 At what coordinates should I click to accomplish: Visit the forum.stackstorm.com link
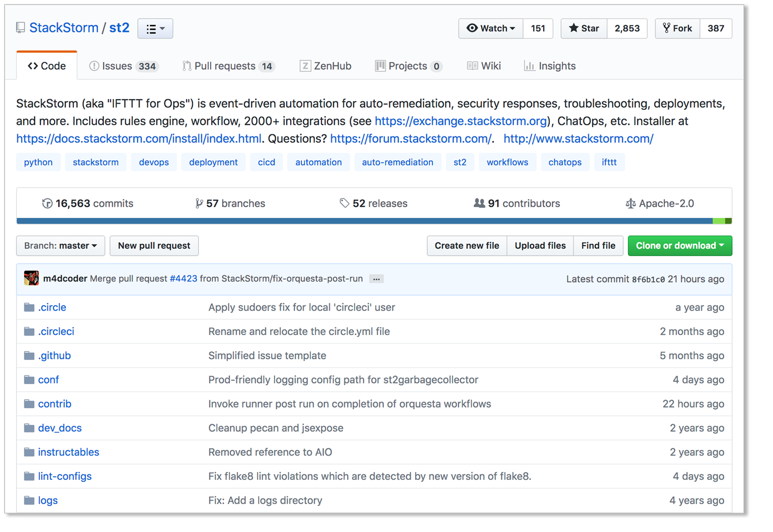[411, 139]
